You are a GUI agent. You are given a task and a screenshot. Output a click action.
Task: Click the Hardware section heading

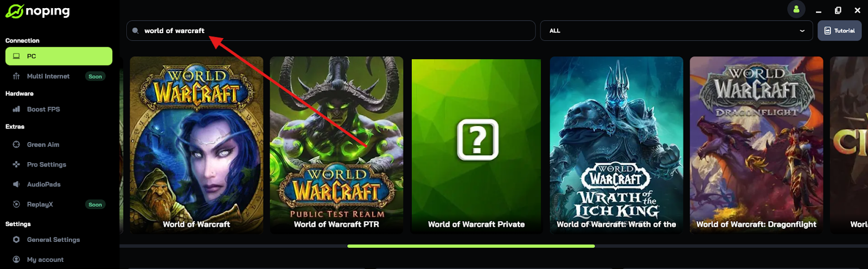(x=20, y=94)
